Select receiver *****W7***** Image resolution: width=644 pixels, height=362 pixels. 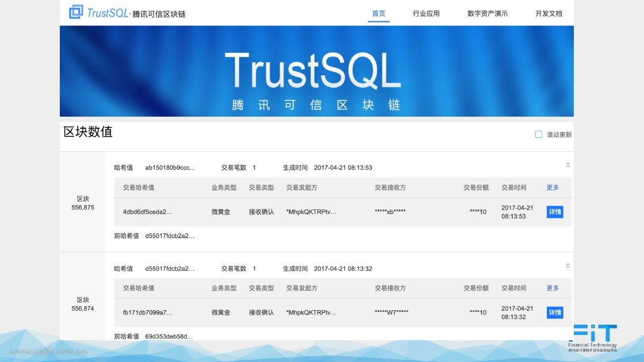coord(392,313)
